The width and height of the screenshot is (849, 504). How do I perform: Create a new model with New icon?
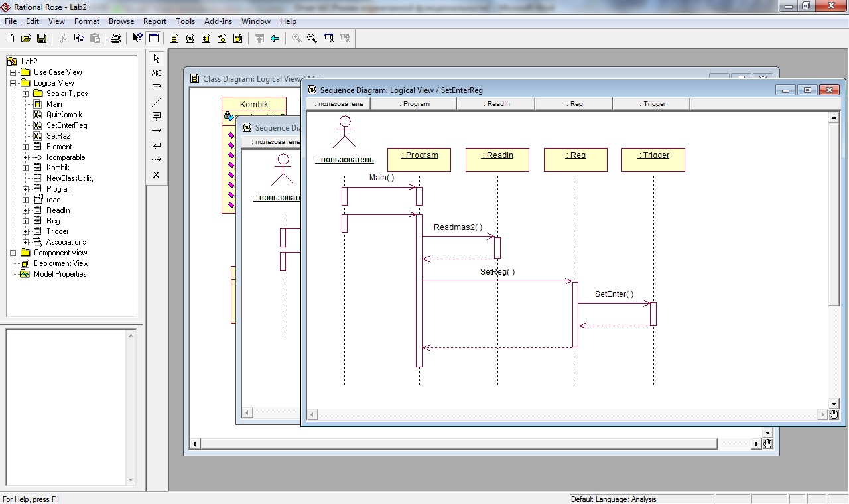(10, 38)
